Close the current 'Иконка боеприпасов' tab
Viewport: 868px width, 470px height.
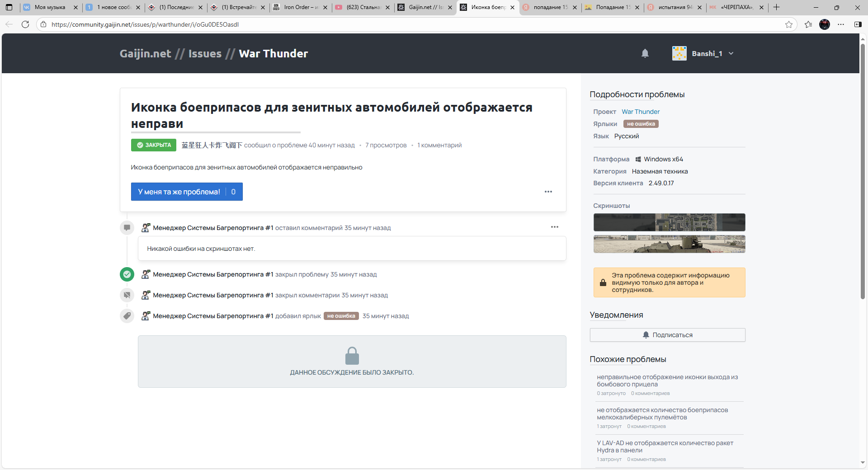(512, 7)
